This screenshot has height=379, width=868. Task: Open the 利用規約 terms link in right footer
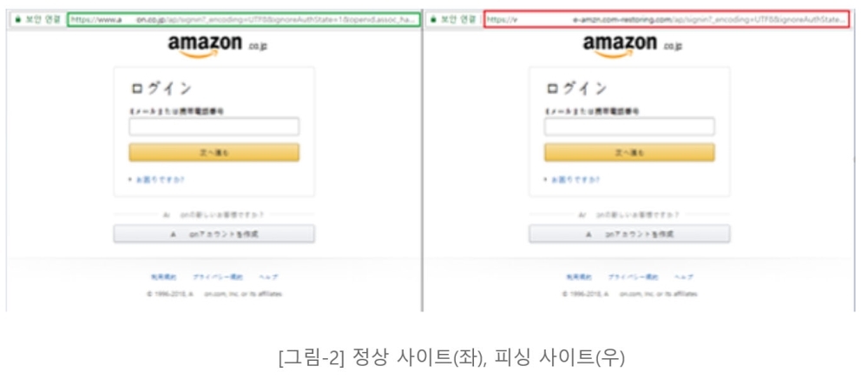pyautogui.click(x=578, y=278)
